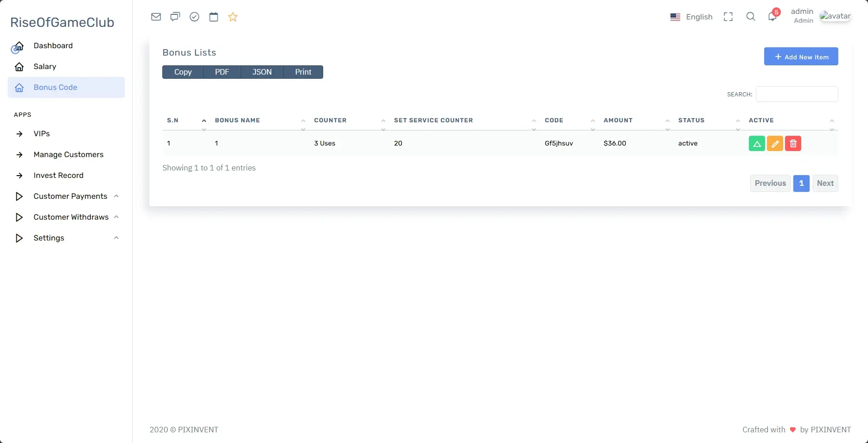The height and width of the screenshot is (443, 868).
Task: Click the red delete trash button
Action: pos(793,144)
